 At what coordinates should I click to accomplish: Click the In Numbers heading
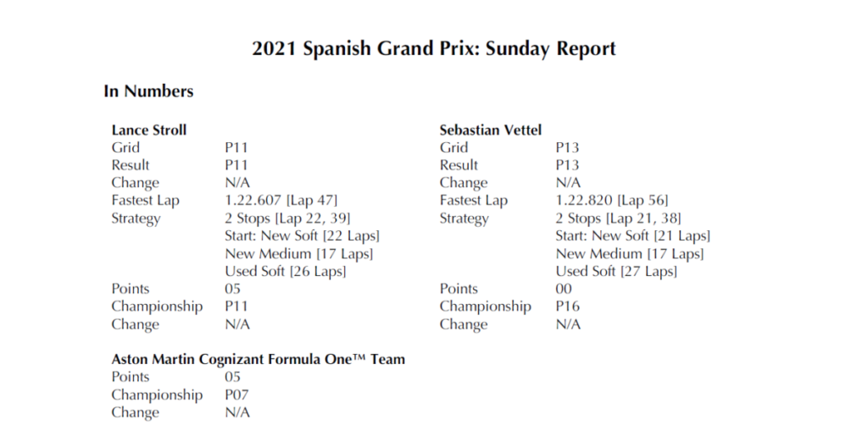(x=148, y=91)
